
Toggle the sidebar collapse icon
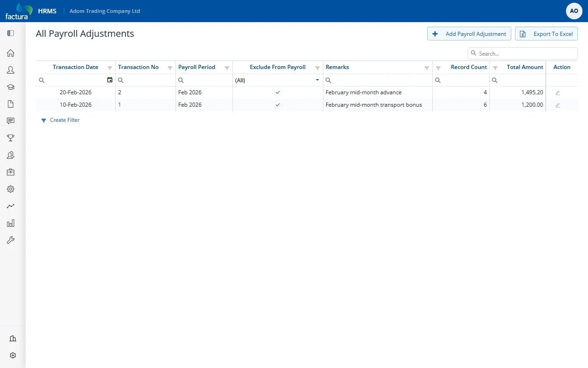[x=11, y=33]
